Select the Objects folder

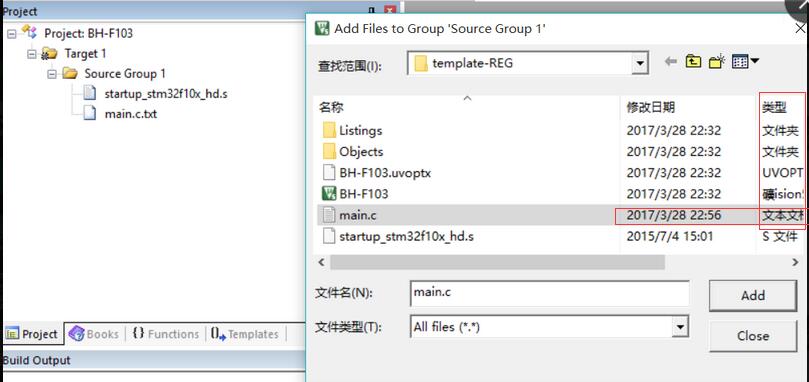pyautogui.click(x=361, y=152)
